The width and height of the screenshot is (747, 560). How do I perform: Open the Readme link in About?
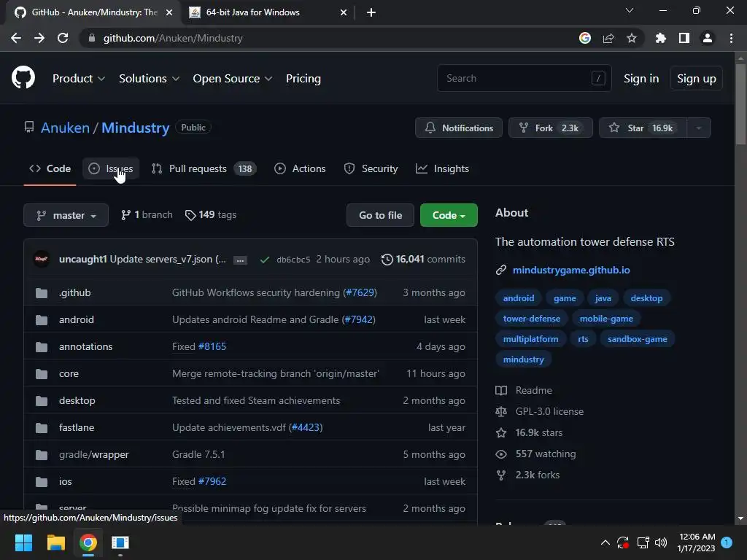533,391
